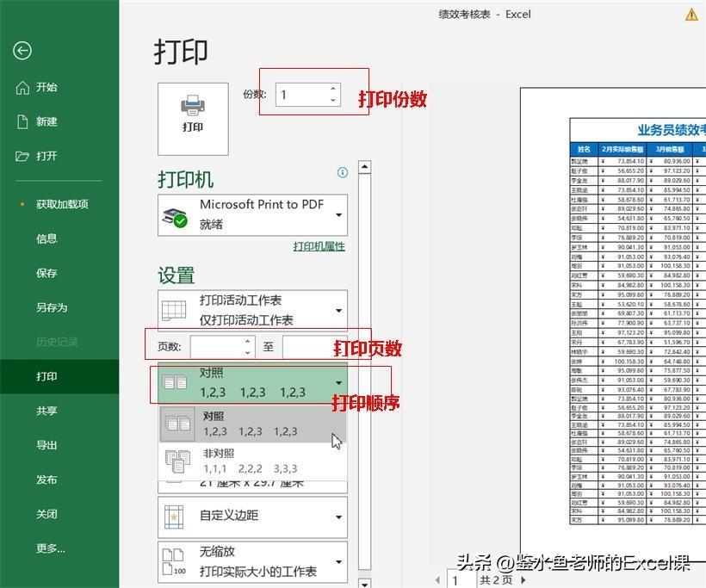Select 新建 to create a workbook
The image size is (706, 588).
46,121
